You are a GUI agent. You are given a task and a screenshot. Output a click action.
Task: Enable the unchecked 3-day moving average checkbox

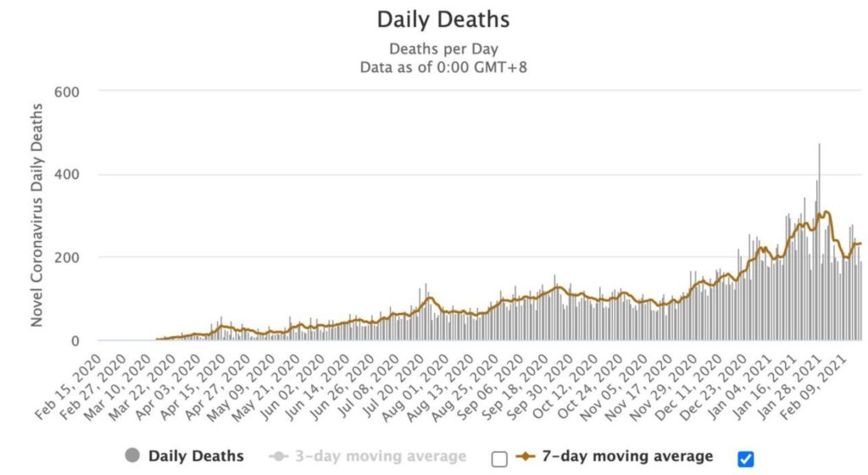pos(499,459)
